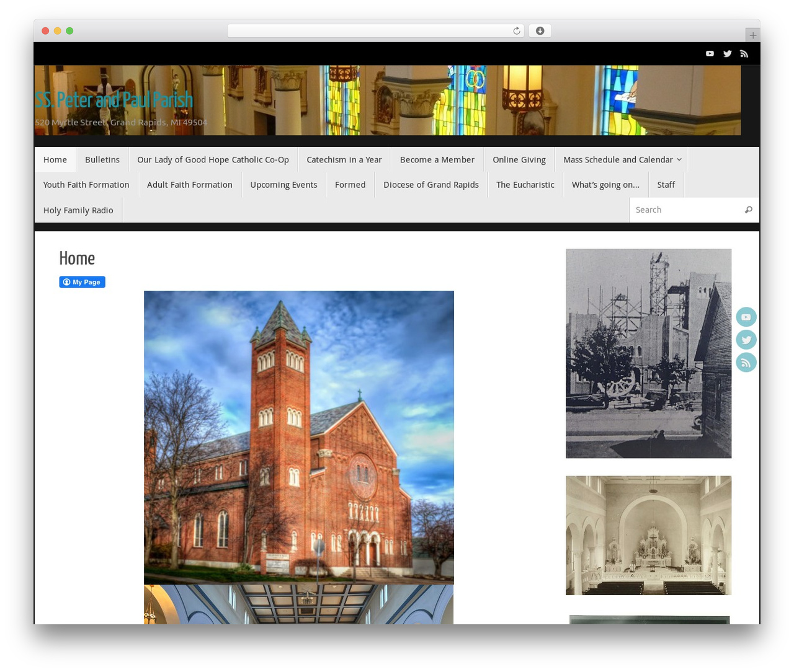Image resolution: width=794 pixels, height=672 pixels.
Task: Open the historic church interior altar photo
Action: (x=648, y=536)
